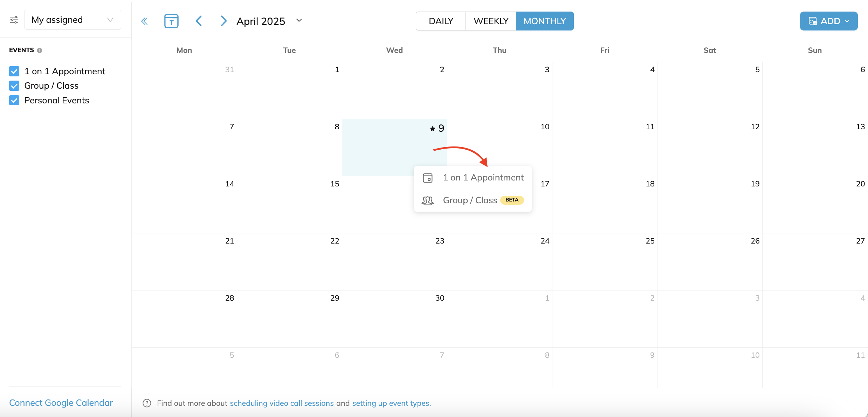Open the 'My assigned' dropdown
The height and width of the screenshot is (417, 868).
73,20
